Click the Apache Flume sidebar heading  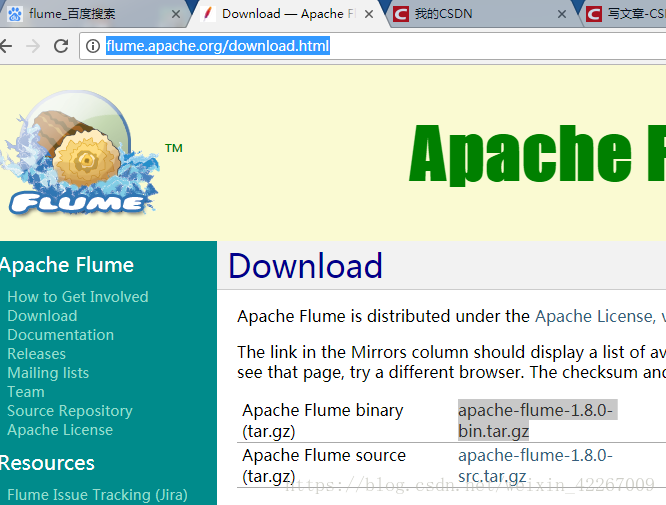coord(67,265)
